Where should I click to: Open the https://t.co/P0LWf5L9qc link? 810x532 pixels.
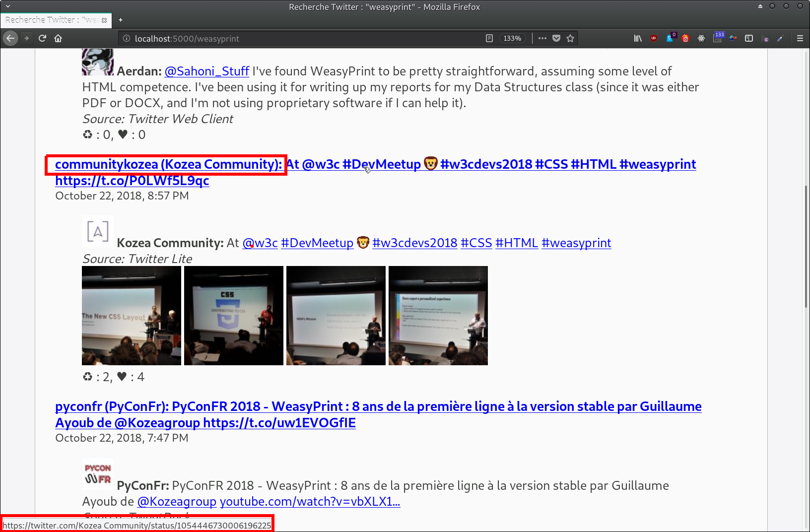click(x=132, y=181)
